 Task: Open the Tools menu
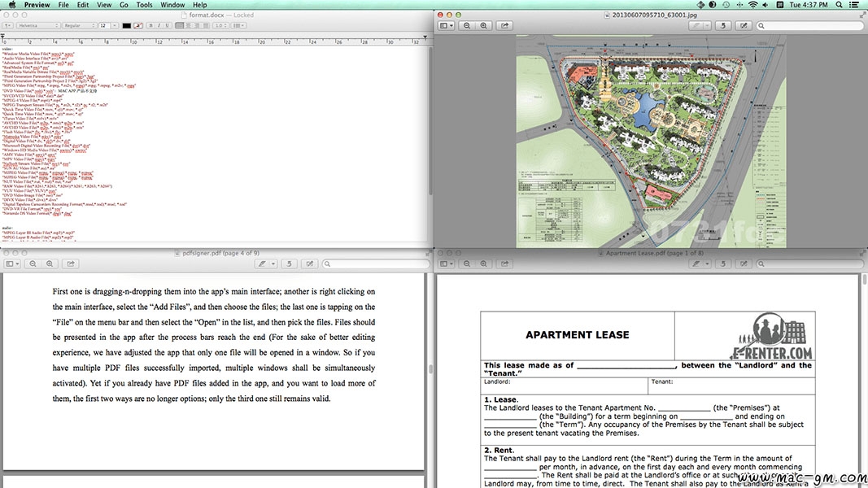[x=144, y=5]
